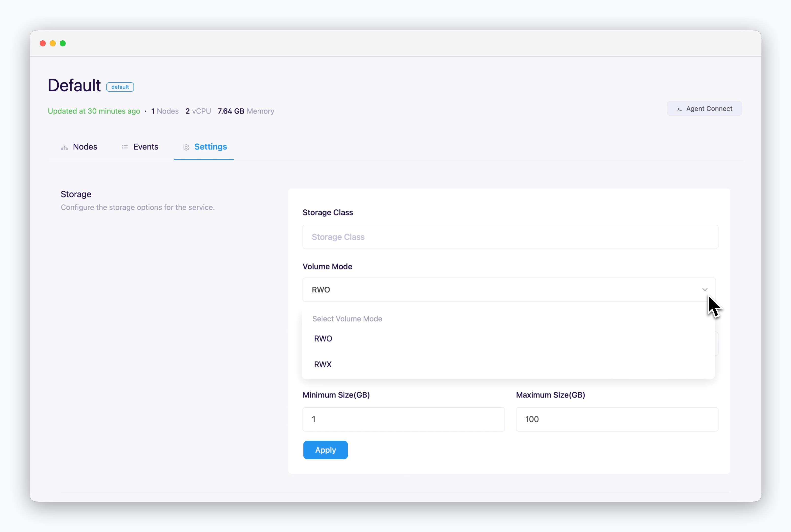Choose RWX from the volume mode list
Screen dimensions: 791x532
pyautogui.click(x=508, y=364)
